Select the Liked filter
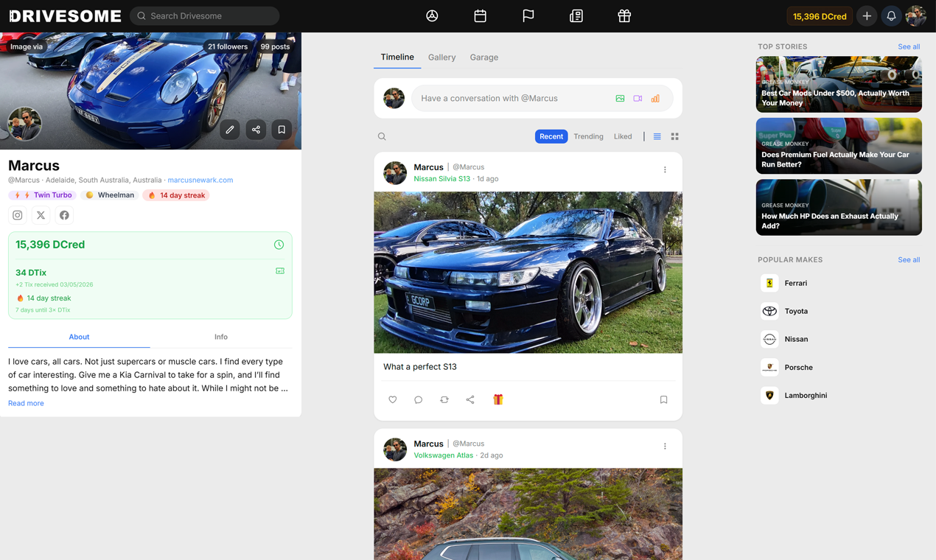936x560 pixels. point(623,136)
